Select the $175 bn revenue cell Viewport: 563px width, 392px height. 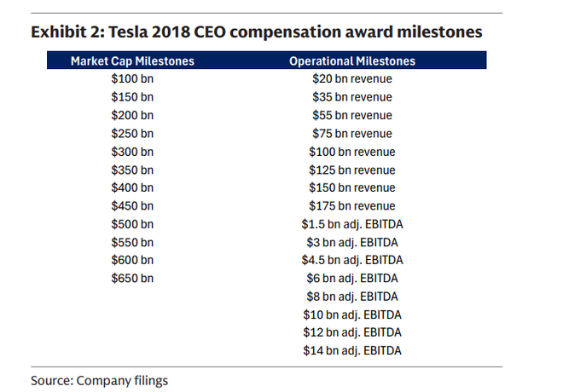tap(352, 206)
